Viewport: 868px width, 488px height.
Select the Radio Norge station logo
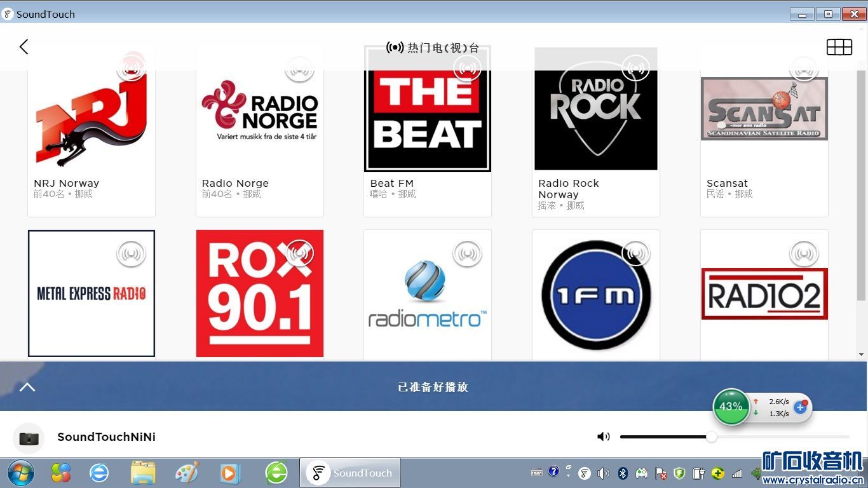pos(260,109)
